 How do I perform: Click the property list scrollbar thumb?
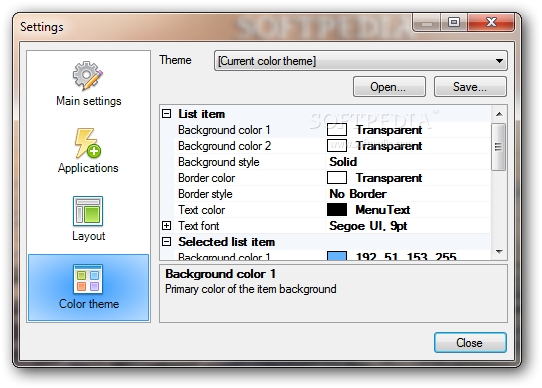point(498,147)
